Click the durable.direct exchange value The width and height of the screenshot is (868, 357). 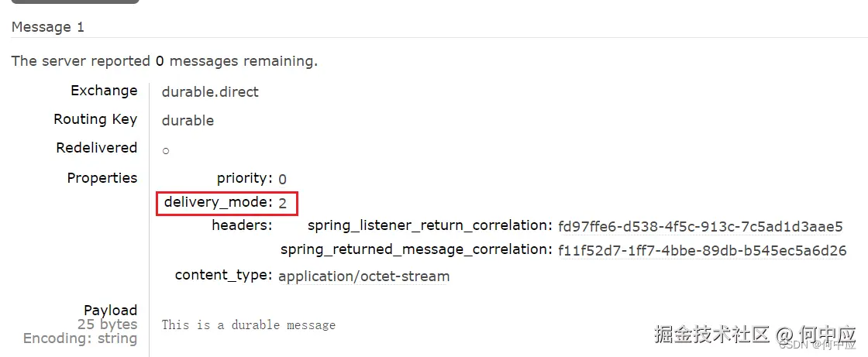pyautogui.click(x=210, y=91)
